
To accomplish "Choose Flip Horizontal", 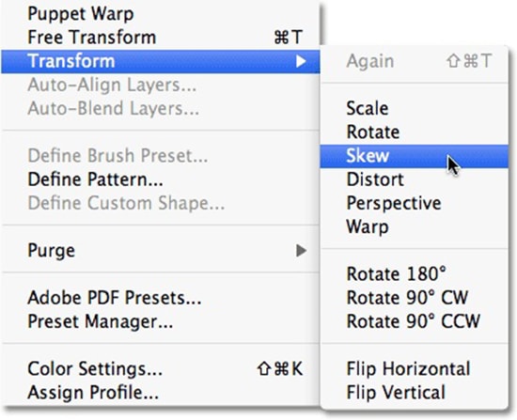I will (x=414, y=369).
